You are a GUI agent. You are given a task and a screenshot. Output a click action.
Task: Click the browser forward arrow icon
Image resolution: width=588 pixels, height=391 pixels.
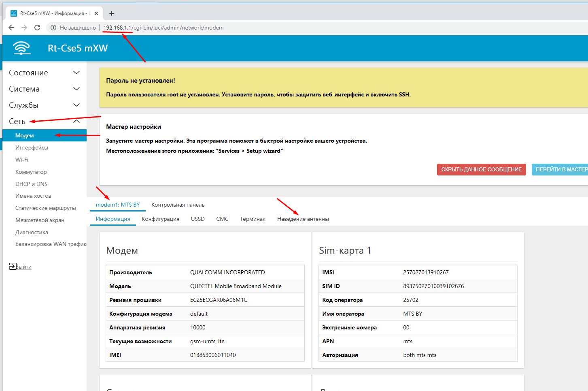pos(24,28)
